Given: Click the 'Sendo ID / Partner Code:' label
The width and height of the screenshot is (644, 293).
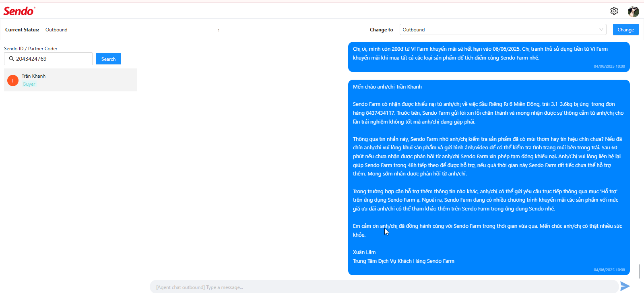Looking at the screenshot, I should pos(31,49).
